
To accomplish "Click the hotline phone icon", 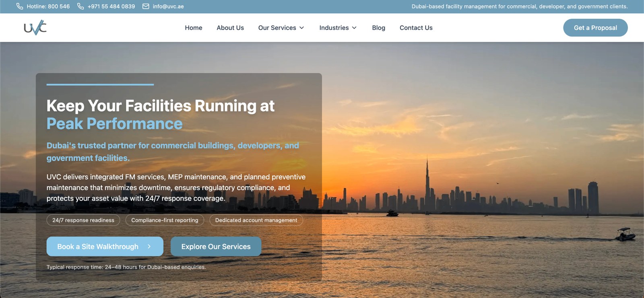I will tap(20, 6).
